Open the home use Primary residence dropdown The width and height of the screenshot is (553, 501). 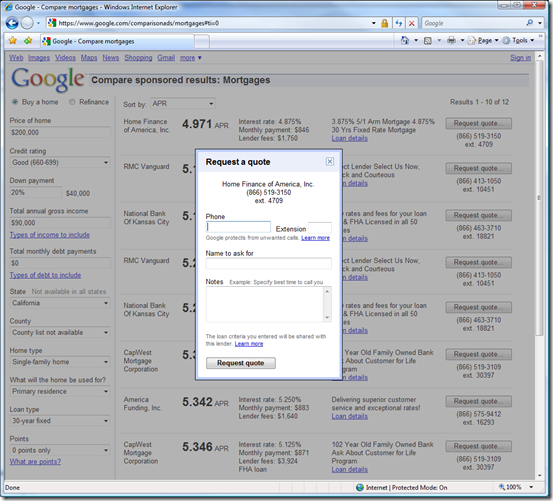coord(60,391)
